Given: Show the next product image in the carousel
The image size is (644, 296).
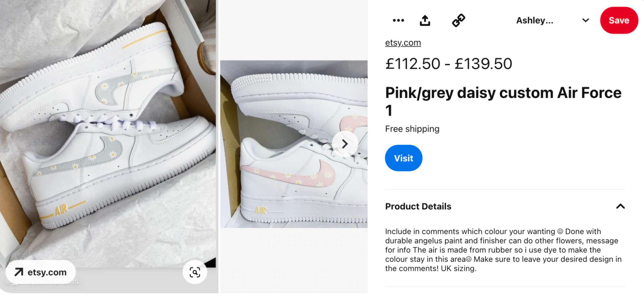Looking at the screenshot, I should (345, 144).
